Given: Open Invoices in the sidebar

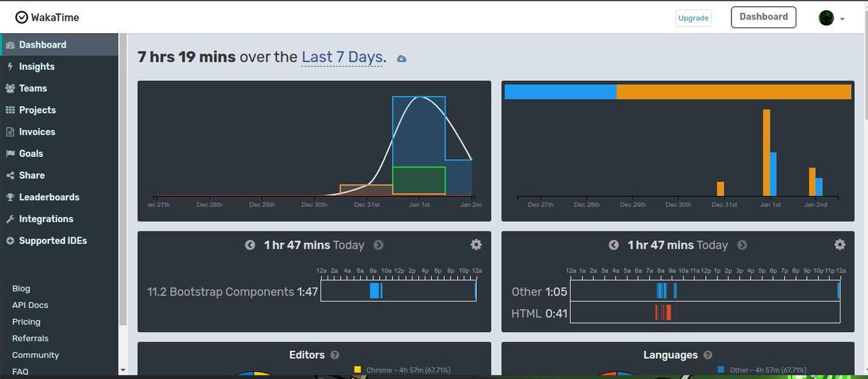Looking at the screenshot, I should click(x=59, y=132).
